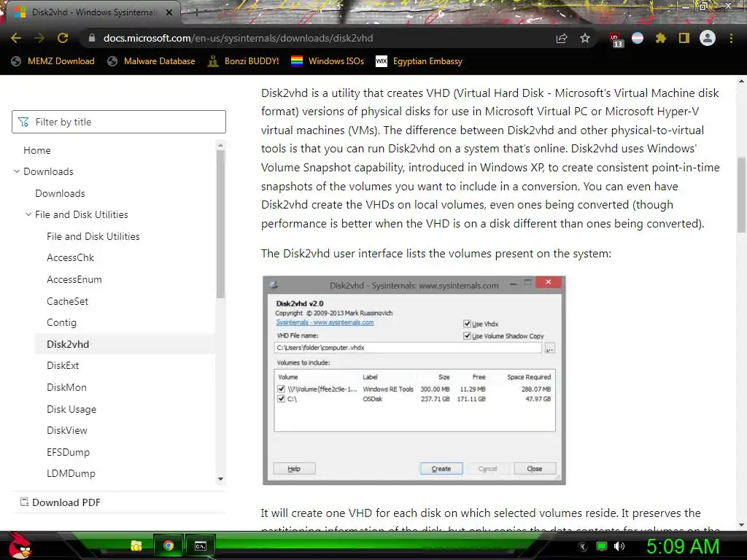The height and width of the screenshot is (560, 747).
Task: Click sidebar scrollbar up arrow
Action: click(220, 145)
